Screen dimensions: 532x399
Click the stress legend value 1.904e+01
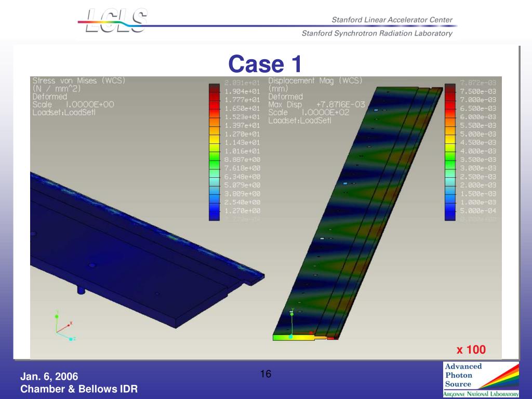pyautogui.click(x=242, y=91)
